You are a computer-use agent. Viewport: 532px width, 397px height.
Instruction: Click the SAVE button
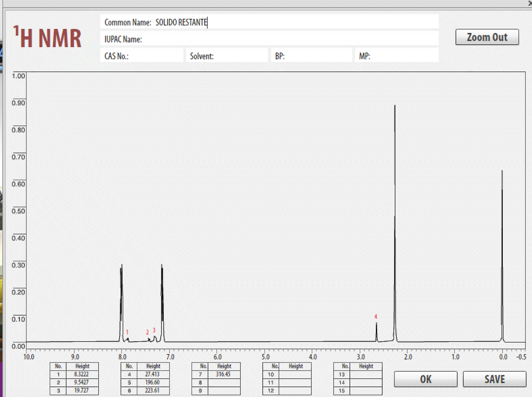point(494,379)
